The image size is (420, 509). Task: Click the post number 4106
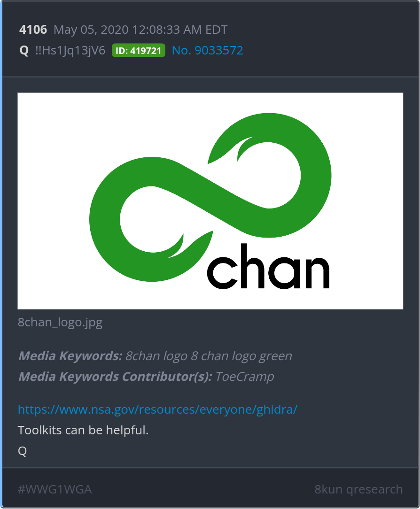(33, 30)
